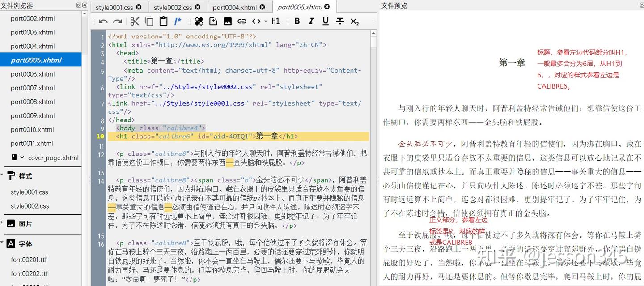This screenshot has width=644, height=286.
Task: Toggle Italic formatting
Action: click(311, 21)
